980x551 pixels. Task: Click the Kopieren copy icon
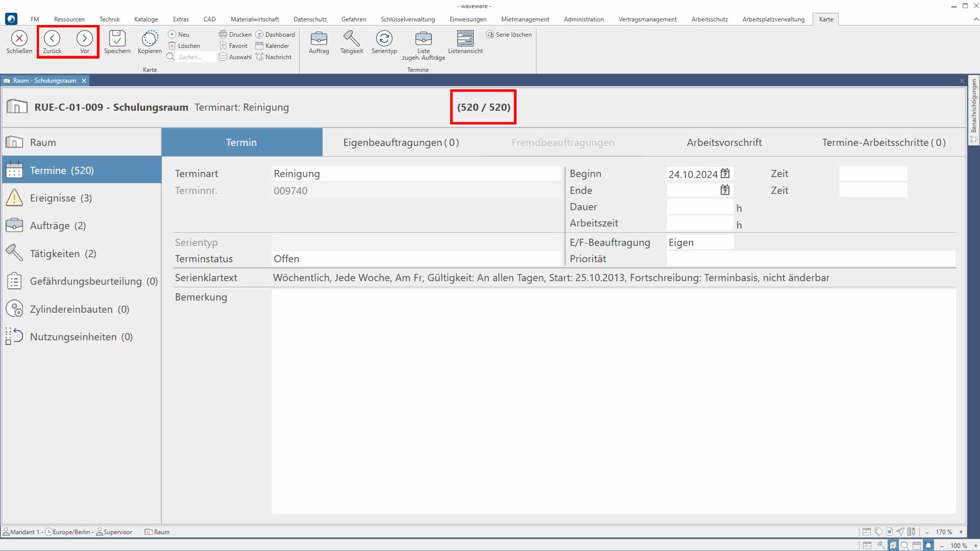[150, 39]
